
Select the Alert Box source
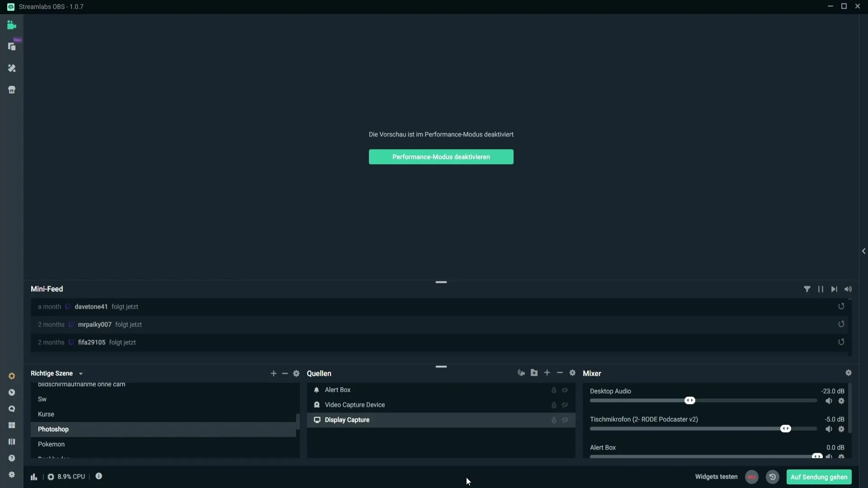[441, 390]
